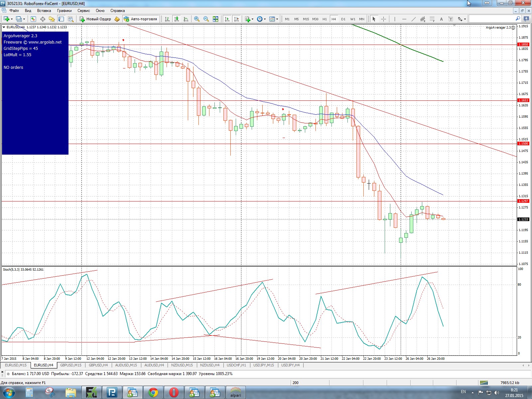The width and height of the screenshot is (532, 399).
Task: Select the Cursor arrow tool
Action: click(x=374, y=19)
